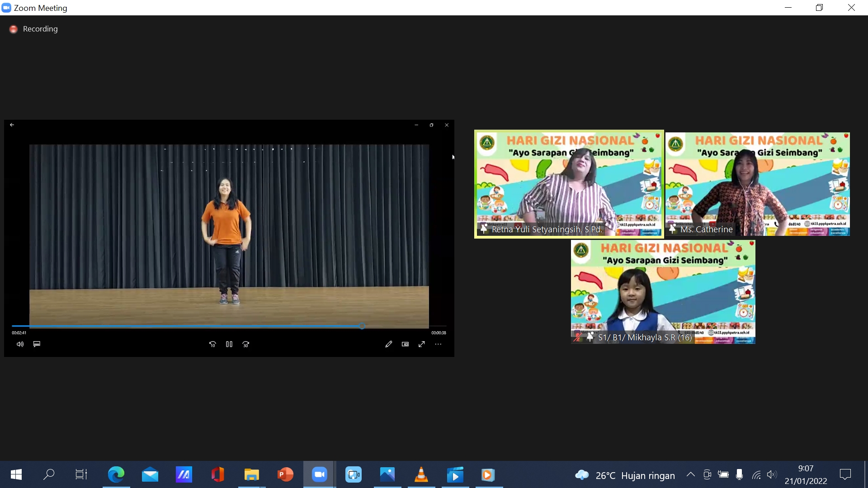This screenshot has width=868, height=488.
Task: Click the pencil edit icon
Action: [x=388, y=344]
